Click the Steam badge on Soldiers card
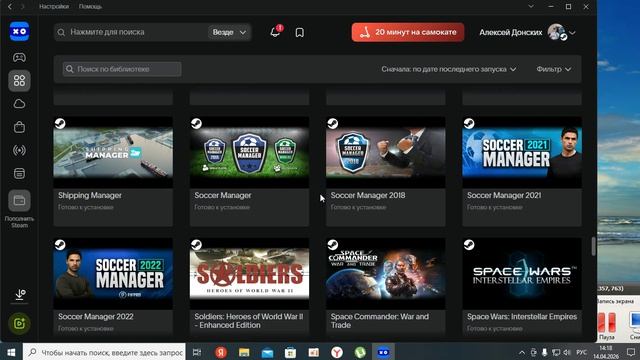 tap(196, 244)
